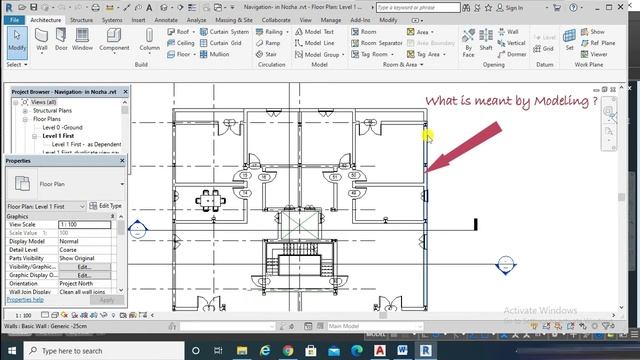
Task: Pick the Column tool
Action: coord(149,40)
